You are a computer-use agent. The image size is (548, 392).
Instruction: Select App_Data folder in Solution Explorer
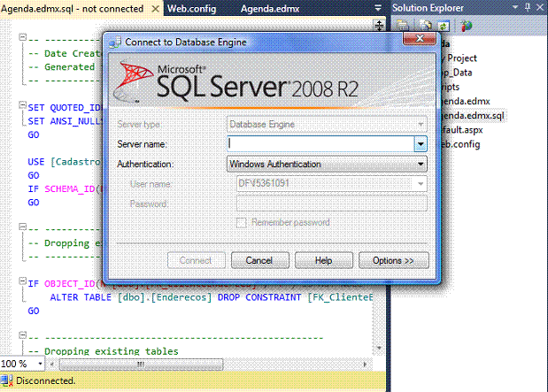click(457, 73)
